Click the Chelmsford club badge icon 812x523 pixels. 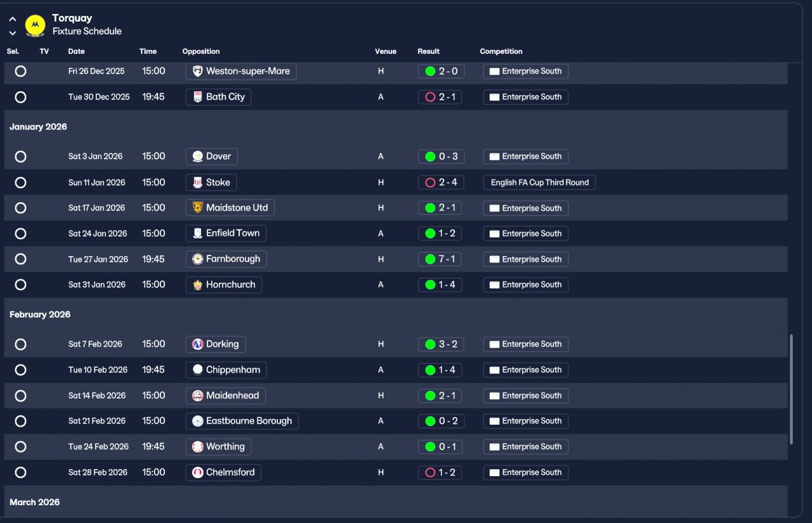click(x=197, y=472)
